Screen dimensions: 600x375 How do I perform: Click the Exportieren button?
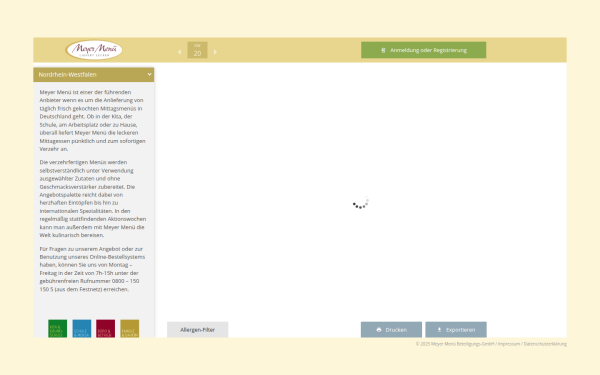[x=456, y=330]
